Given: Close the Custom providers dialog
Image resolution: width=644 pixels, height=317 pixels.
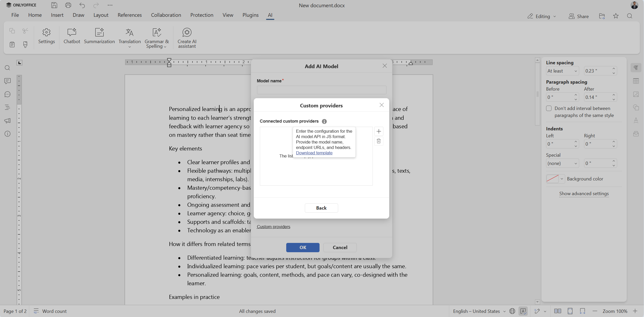Looking at the screenshot, I should click(x=382, y=105).
